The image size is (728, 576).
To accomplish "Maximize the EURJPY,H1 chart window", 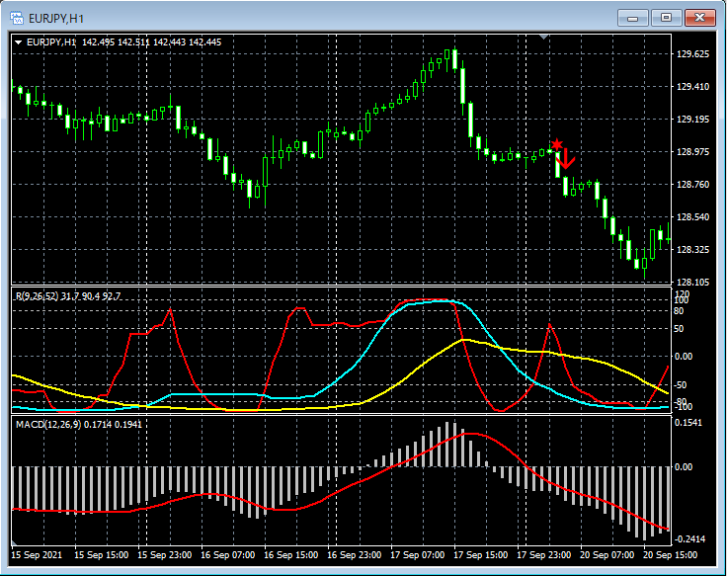I will tap(666, 17).
